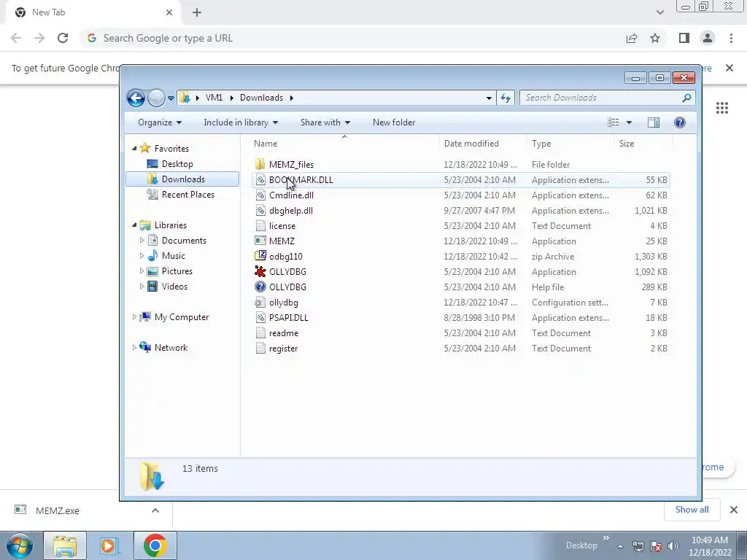Open Chrome's three-dot menu
The image size is (747, 560).
tap(731, 38)
